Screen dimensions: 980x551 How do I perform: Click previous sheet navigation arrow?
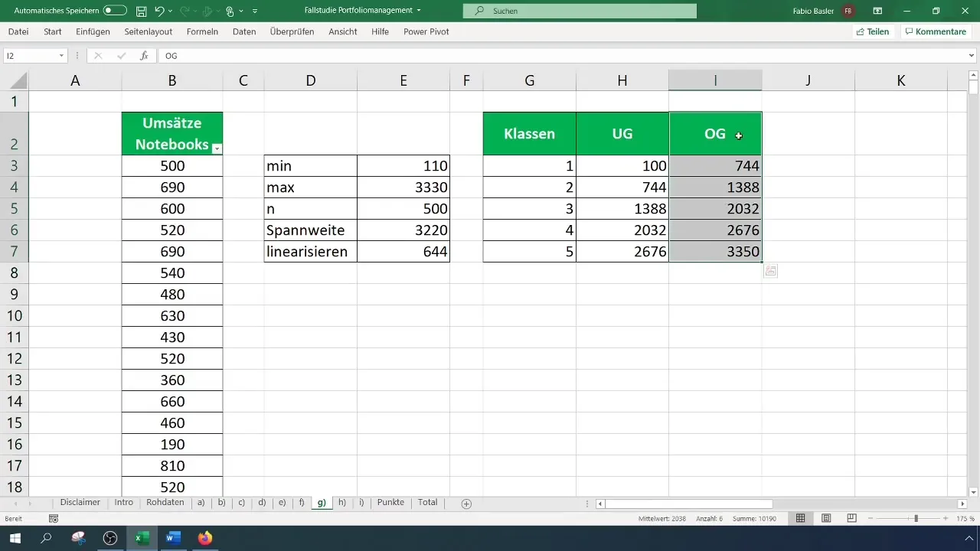(x=17, y=504)
